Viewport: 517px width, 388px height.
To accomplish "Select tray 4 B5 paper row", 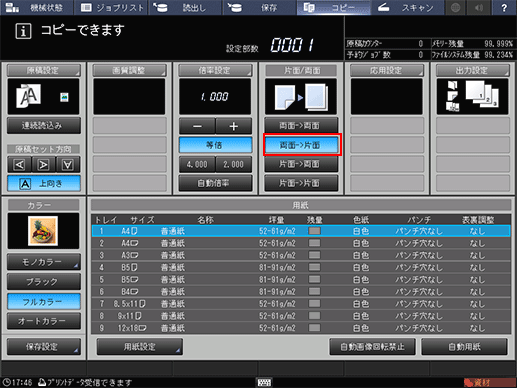I will [301, 267].
